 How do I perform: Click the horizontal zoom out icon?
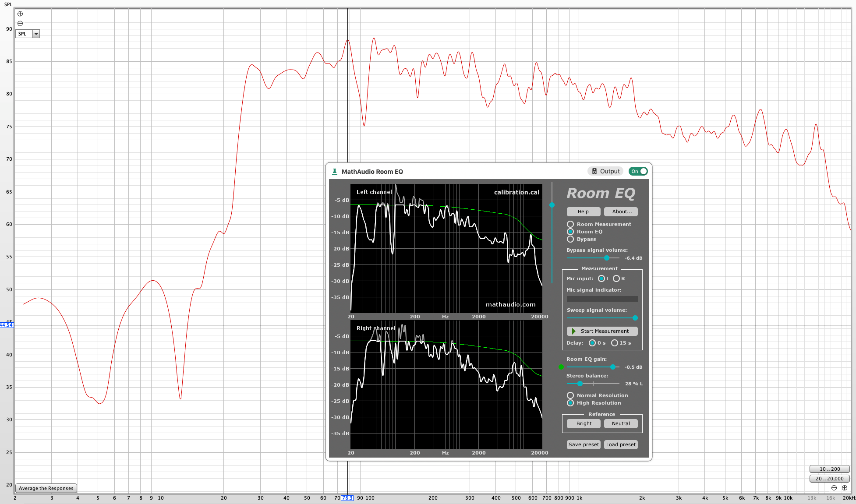coord(834,488)
